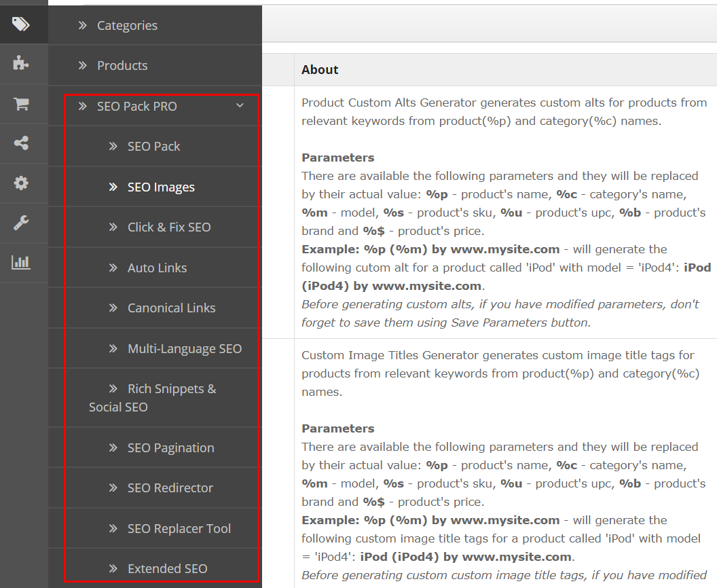Click the double-arrow icon before Auto Links

pyautogui.click(x=113, y=268)
